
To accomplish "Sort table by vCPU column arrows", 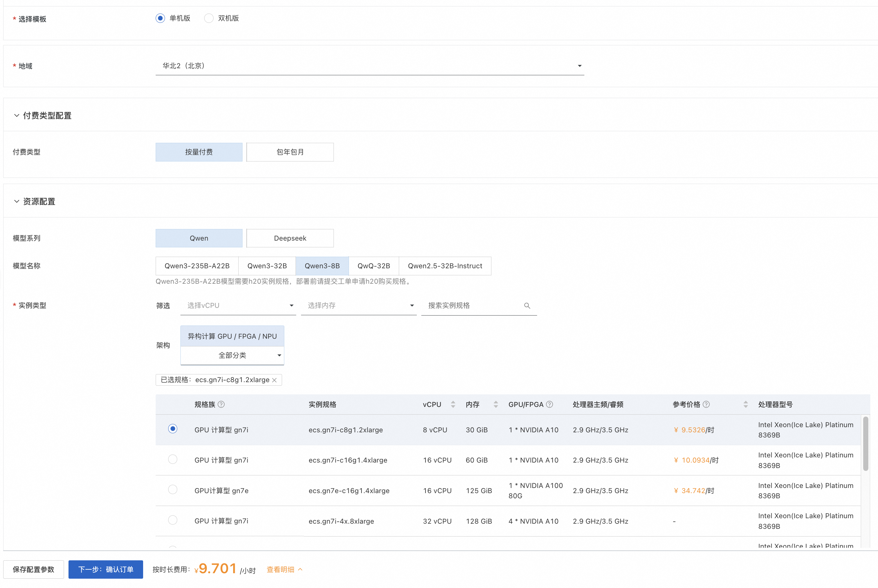I will click(x=453, y=404).
